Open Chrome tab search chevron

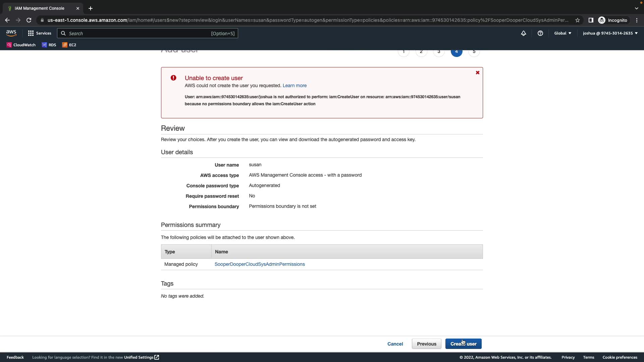(636, 8)
